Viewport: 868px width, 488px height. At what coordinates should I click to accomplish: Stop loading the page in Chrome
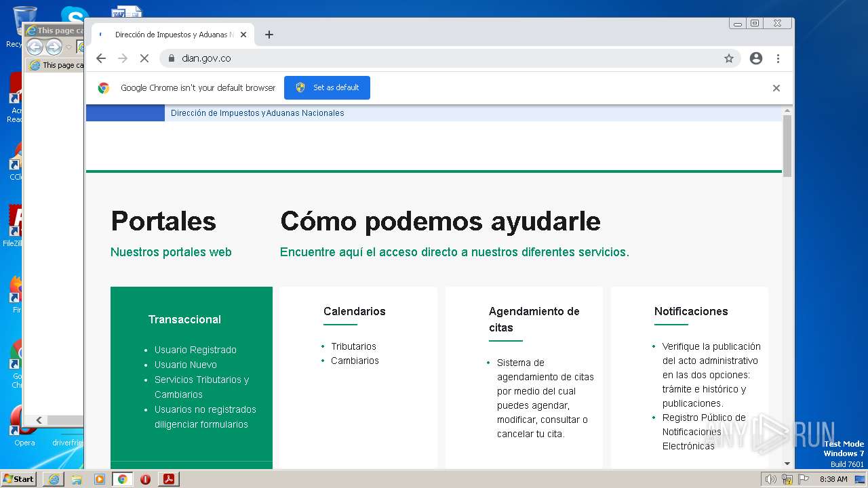(x=144, y=58)
